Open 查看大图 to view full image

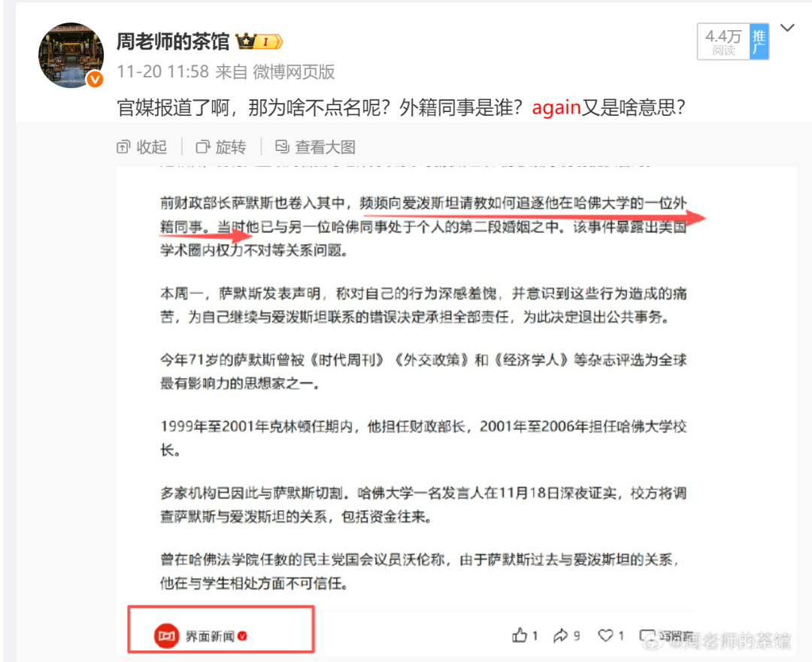click(x=315, y=147)
